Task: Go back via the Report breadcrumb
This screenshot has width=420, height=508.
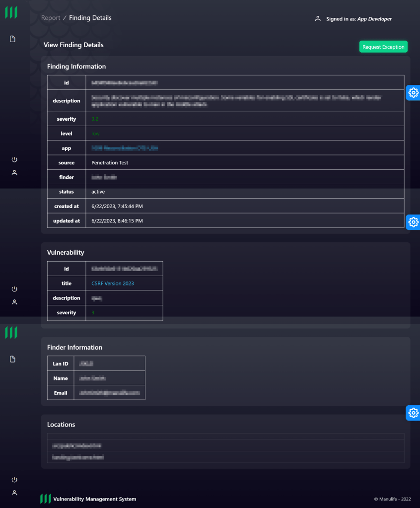Action: [51, 18]
